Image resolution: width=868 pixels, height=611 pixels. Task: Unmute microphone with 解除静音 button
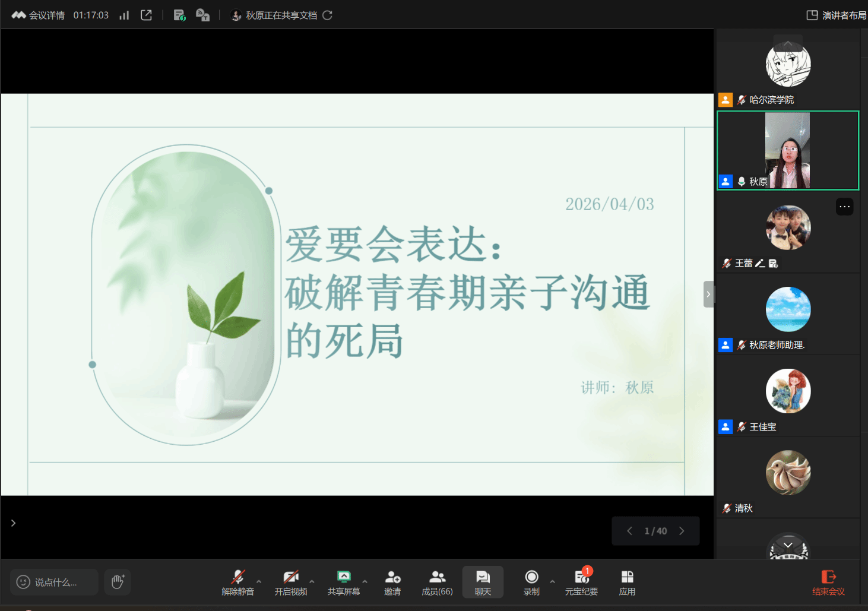tap(237, 582)
